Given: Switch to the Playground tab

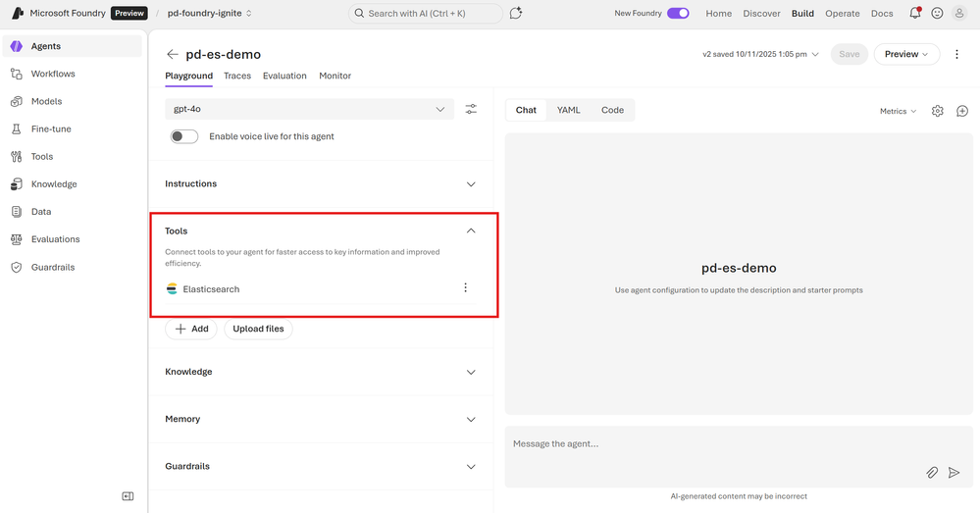Looking at the screenshot, I should click(x=188, y=76).
